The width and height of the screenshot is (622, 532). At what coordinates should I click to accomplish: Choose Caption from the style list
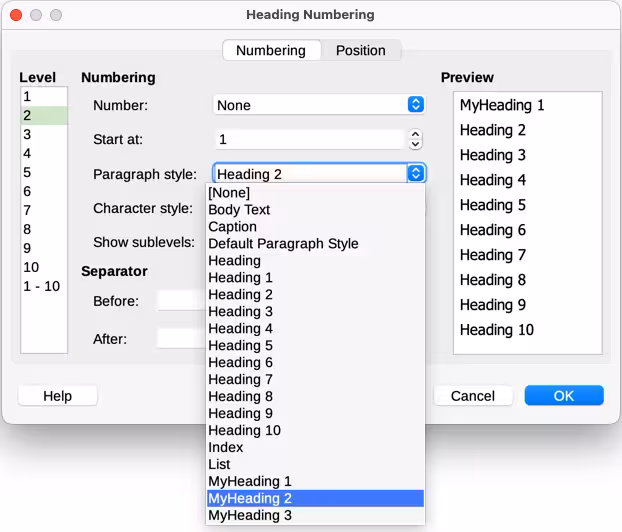point(315,227)
